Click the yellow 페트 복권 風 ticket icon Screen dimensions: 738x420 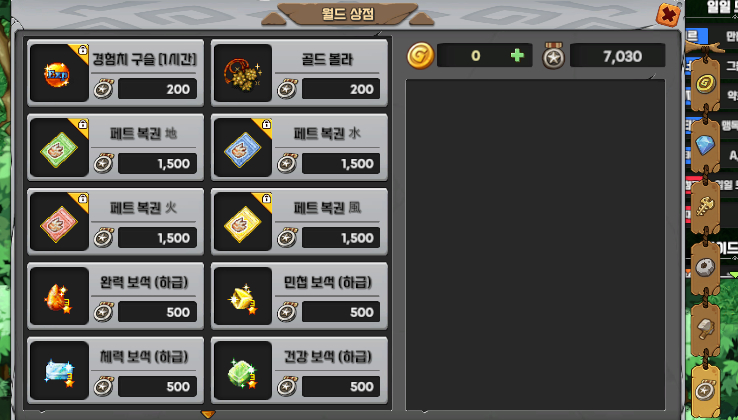[x=243, y=222]
